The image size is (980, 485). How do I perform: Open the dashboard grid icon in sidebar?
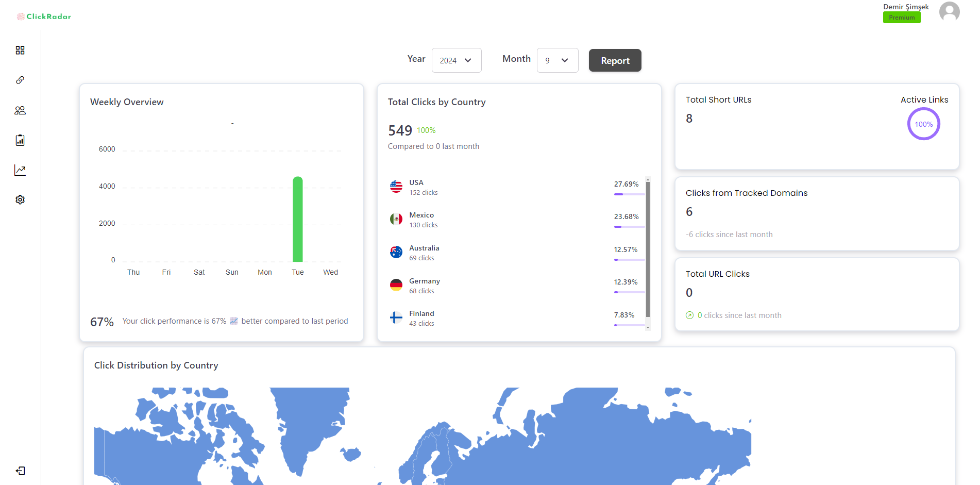pos(20,50)
